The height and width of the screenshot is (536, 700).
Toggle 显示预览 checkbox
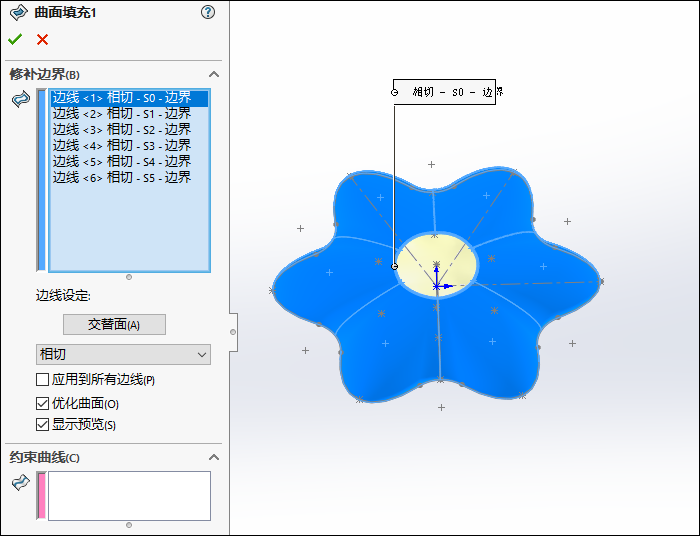click(x=42, y=424)
